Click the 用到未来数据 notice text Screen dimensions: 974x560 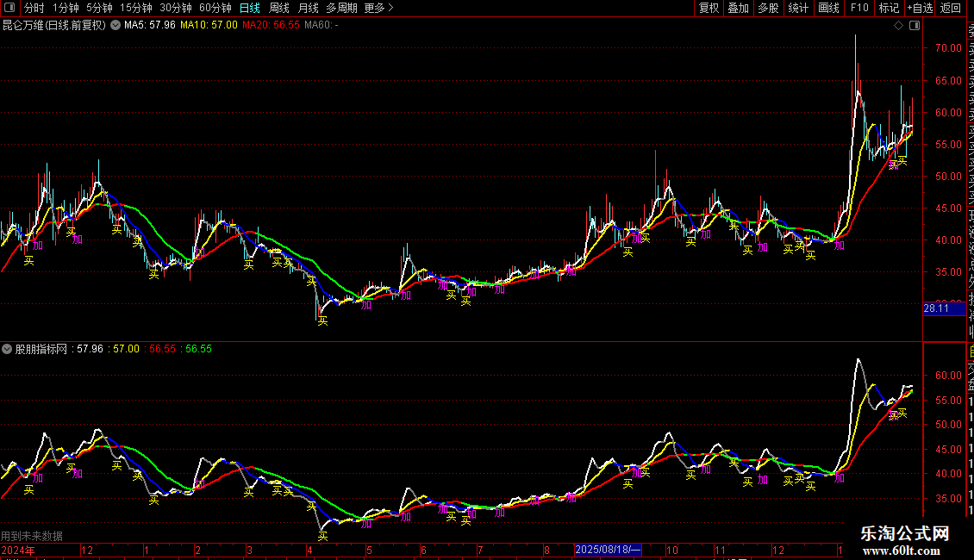coord(32,536)
